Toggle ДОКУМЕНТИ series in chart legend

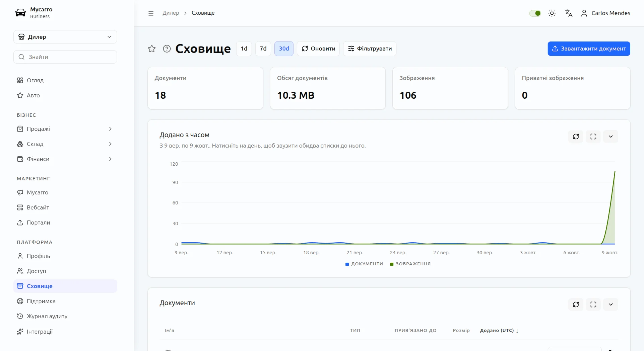click(x=364, y=264)
